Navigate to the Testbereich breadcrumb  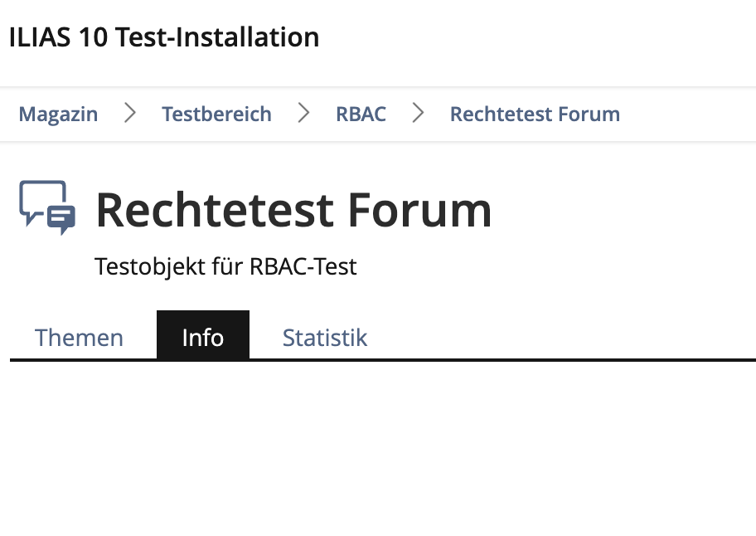pos(216,114)
